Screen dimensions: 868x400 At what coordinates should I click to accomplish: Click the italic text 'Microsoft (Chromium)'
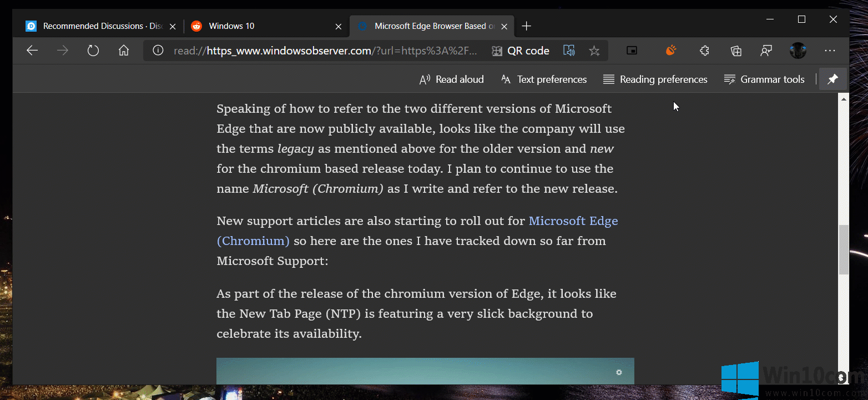[x=318, y=189]
